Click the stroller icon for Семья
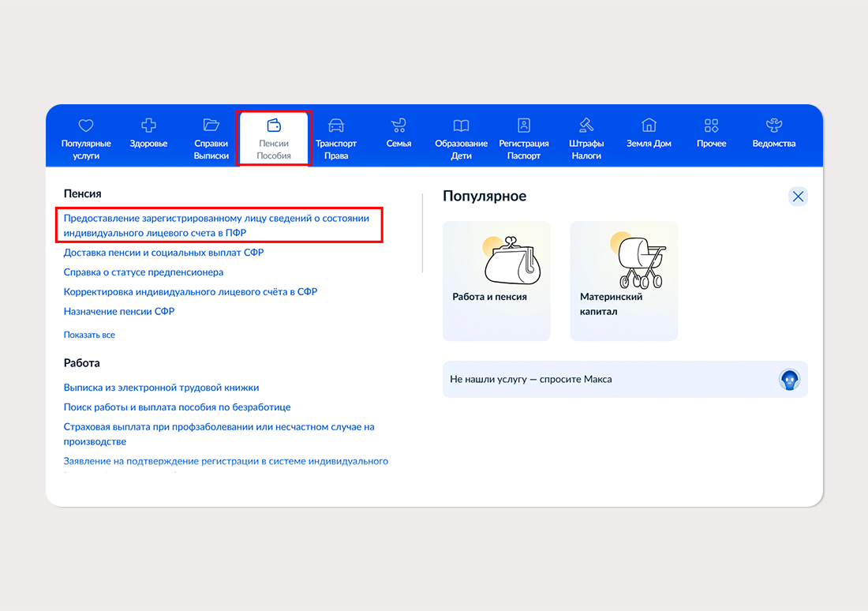Viewport: 868px width, 611px height. pos(398,126)
